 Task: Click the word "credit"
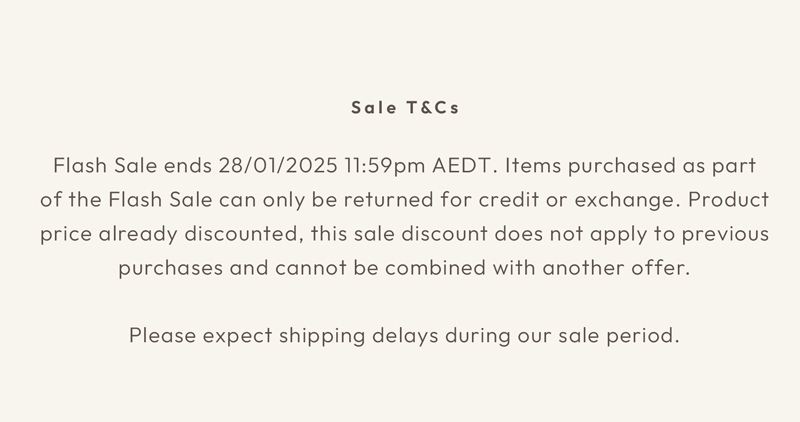click(476, 199)
